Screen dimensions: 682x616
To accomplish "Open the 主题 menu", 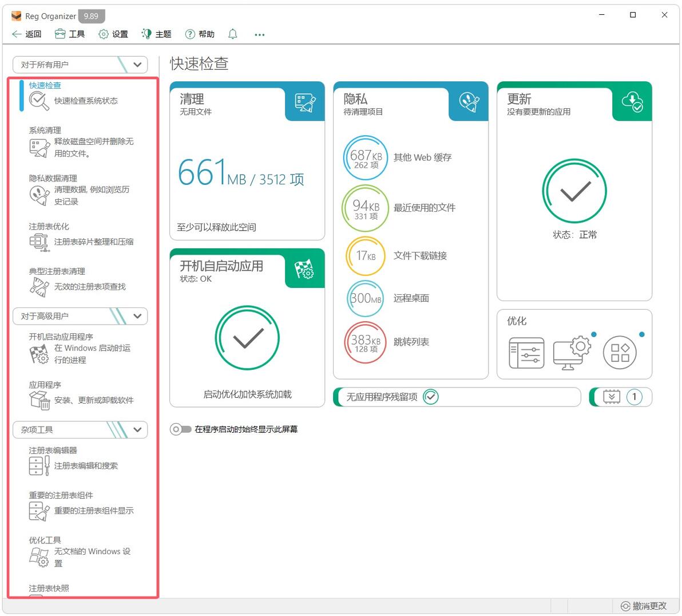I will pos(157,34).
